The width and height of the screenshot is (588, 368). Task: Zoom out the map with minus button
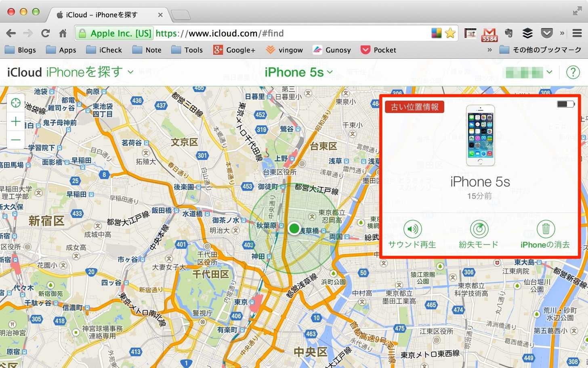pyautogui.click(x=16, y=140)
